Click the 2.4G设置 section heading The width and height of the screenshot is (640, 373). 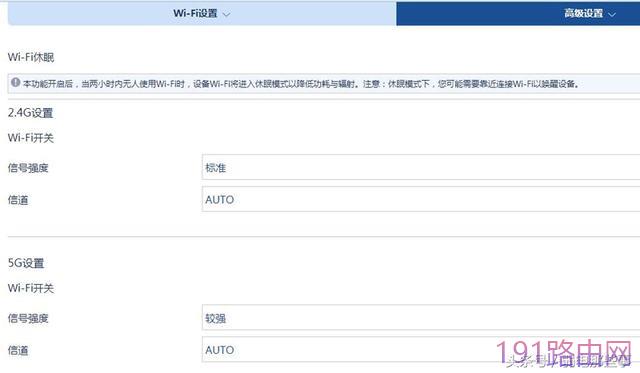coord(30,113)
